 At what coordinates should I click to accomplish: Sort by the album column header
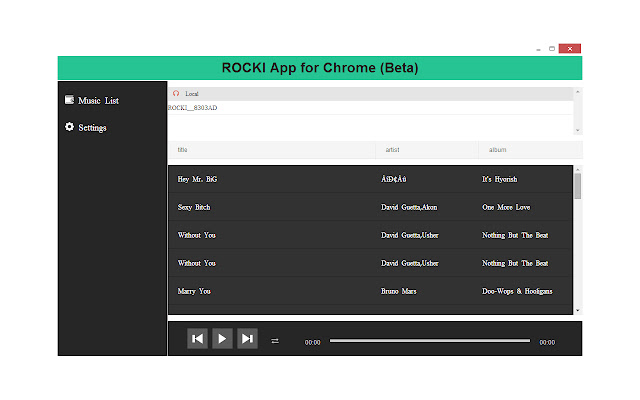point(498,150)
